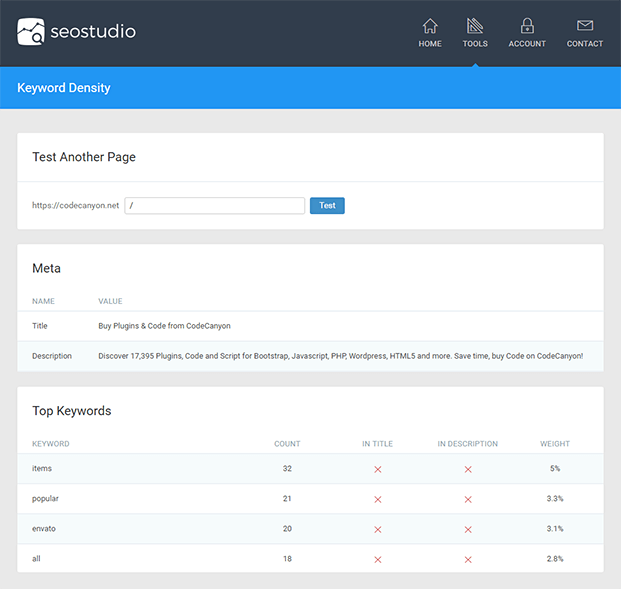Click title value Buy Plugins & Code from CodeCanyon
Viewport: 621px width, 589px height.
click(164, 326)
